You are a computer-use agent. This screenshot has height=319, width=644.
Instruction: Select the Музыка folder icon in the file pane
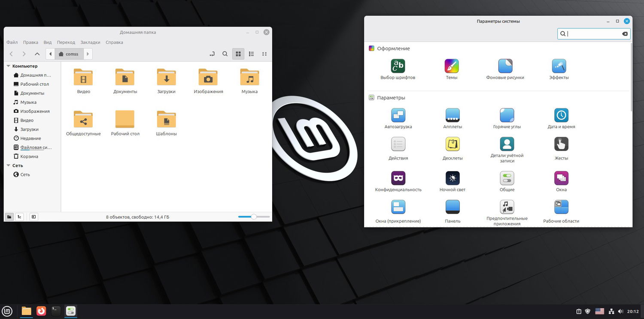[249, 77]
